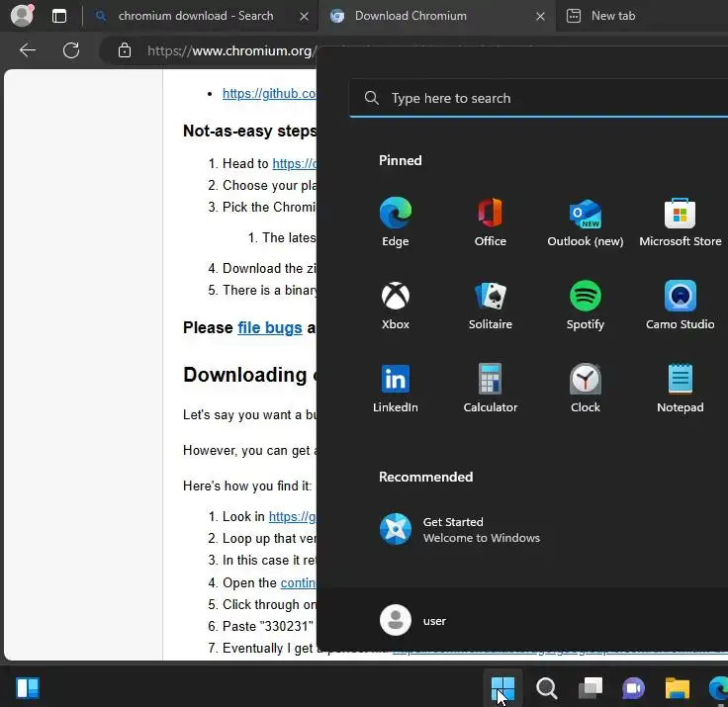View site information lock icon
This screenshot has height=707, width=728.
click(125, 50)
